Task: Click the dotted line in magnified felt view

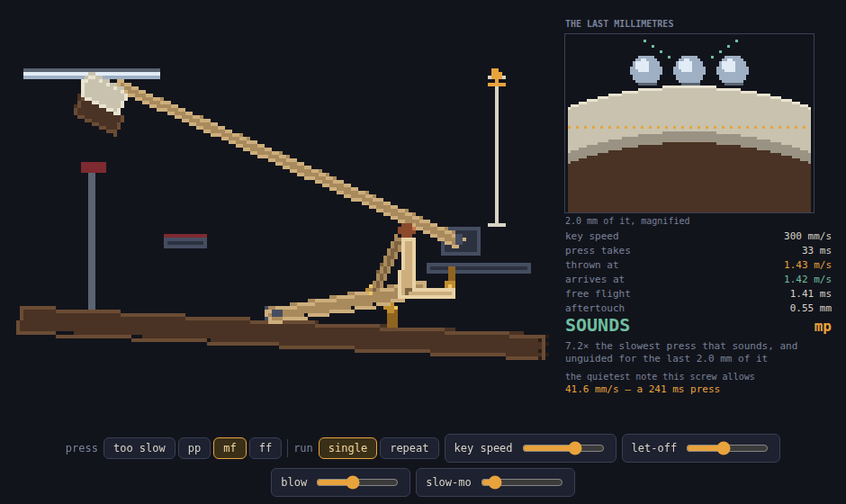Action: tap(689, 127)
